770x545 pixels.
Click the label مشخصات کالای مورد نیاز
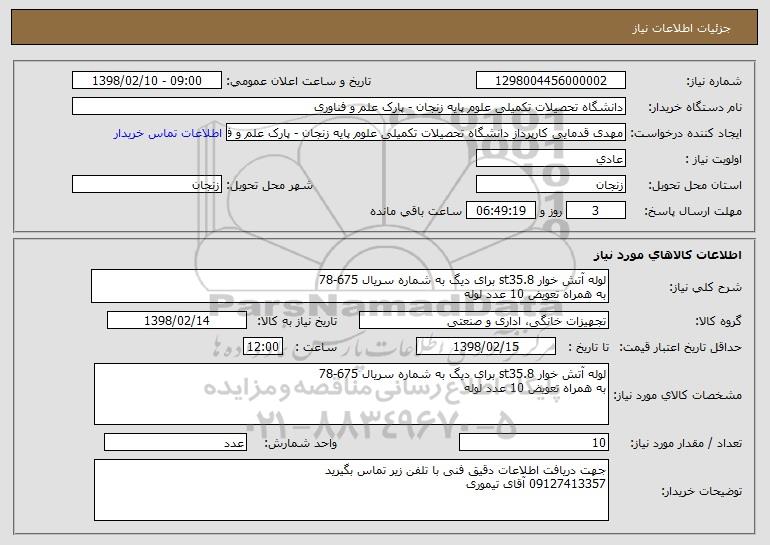click(x=678, y=395)
